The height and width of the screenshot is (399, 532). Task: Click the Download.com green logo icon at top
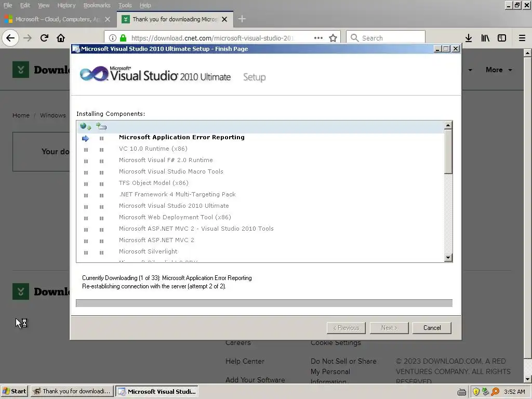21,70
